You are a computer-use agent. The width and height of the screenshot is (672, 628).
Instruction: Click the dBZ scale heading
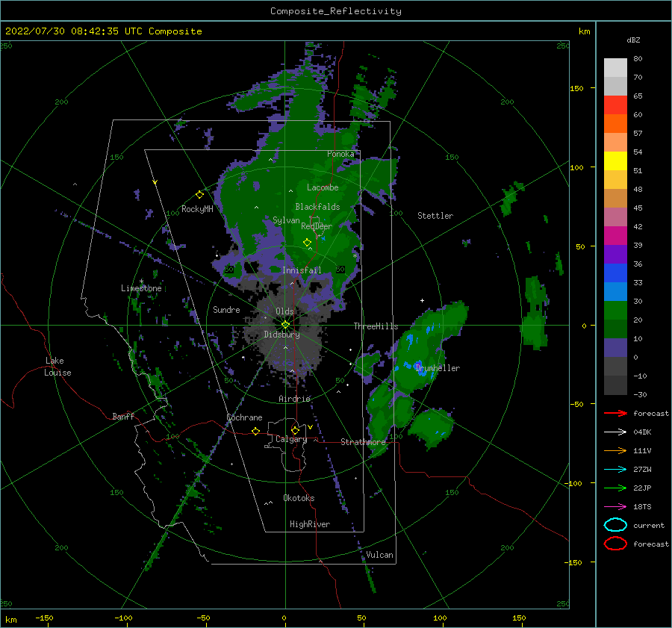coord(633,40)
